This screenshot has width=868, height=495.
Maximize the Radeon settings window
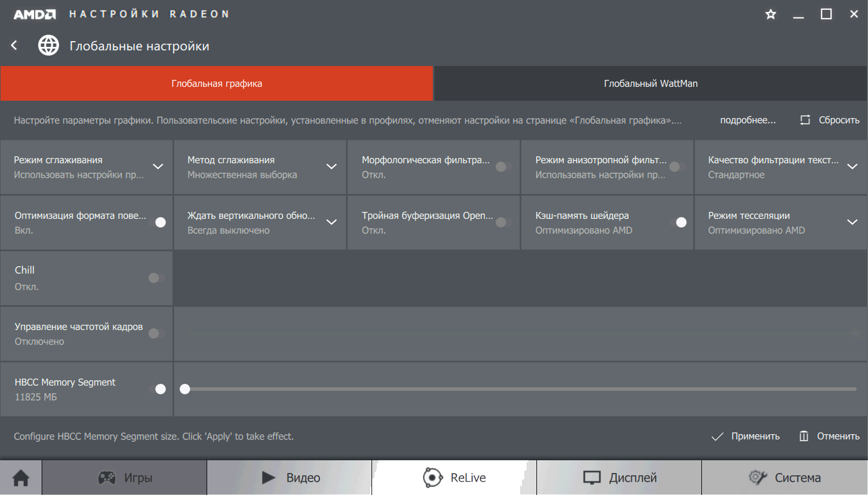pyautogui.click(x=826, y=14)
